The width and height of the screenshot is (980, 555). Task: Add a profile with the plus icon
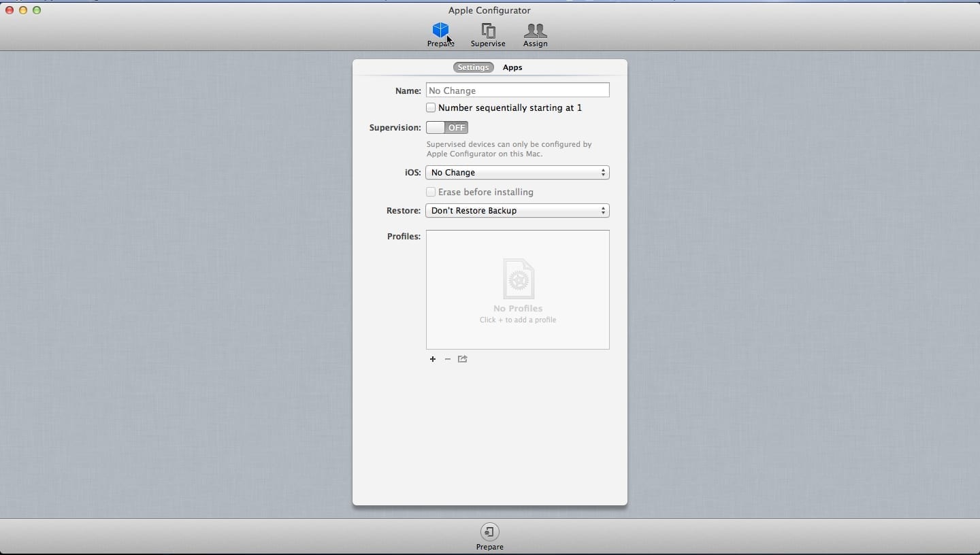point(433,359)
